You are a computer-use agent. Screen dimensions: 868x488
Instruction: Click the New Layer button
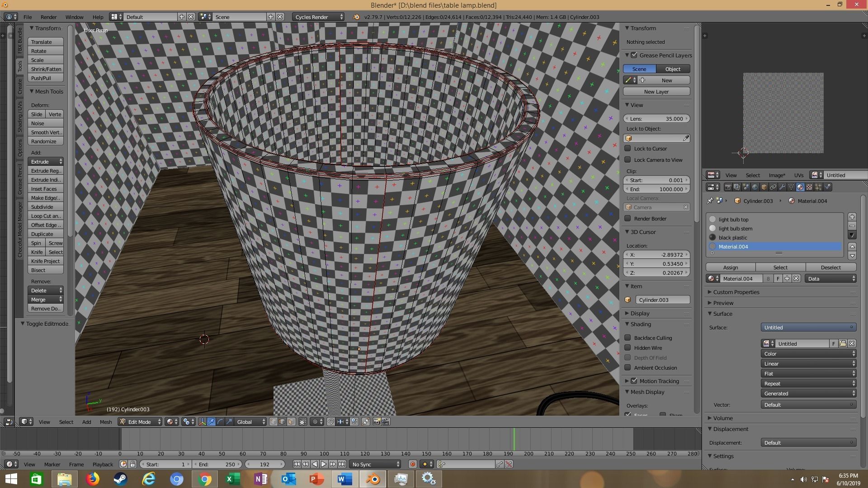pyautogui.click(x=656, y=91)
